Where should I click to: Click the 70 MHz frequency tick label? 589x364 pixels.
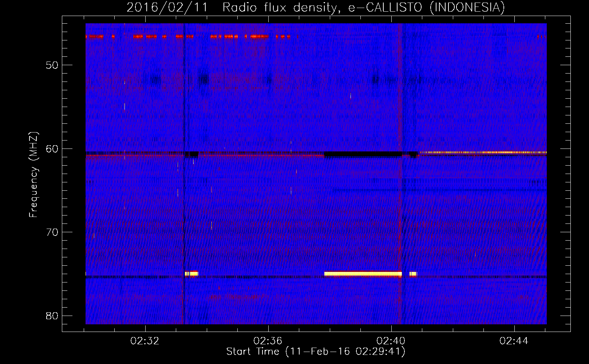pos(52,232)
